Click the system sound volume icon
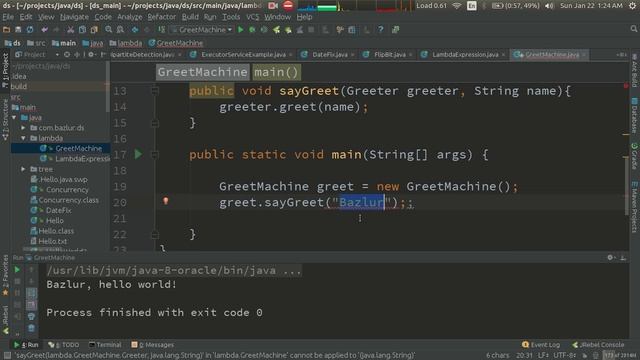 point(549,6)
